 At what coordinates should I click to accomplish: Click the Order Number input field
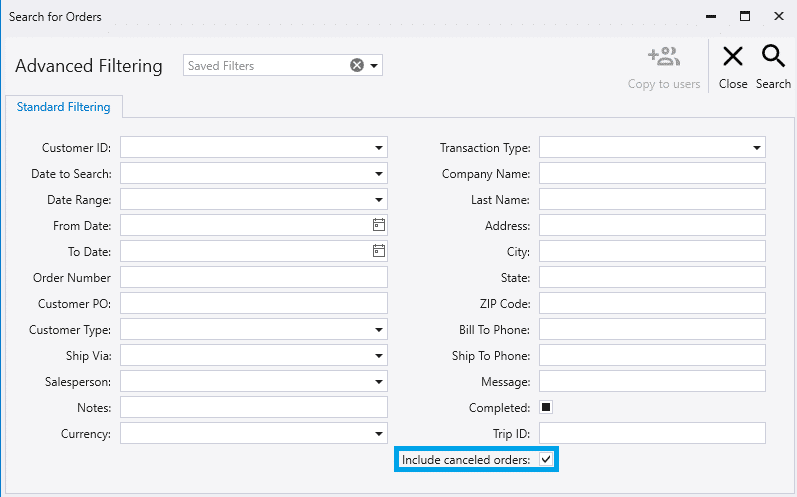point(254,277)
